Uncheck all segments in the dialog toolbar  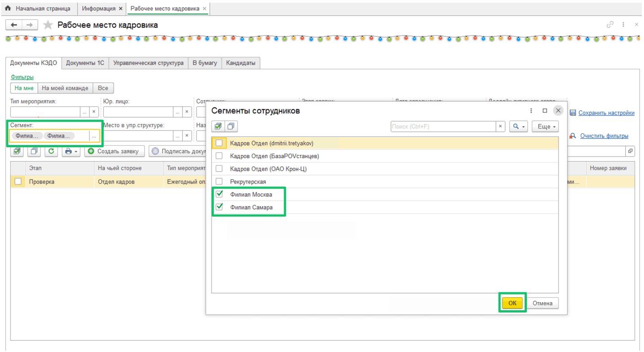231,127
